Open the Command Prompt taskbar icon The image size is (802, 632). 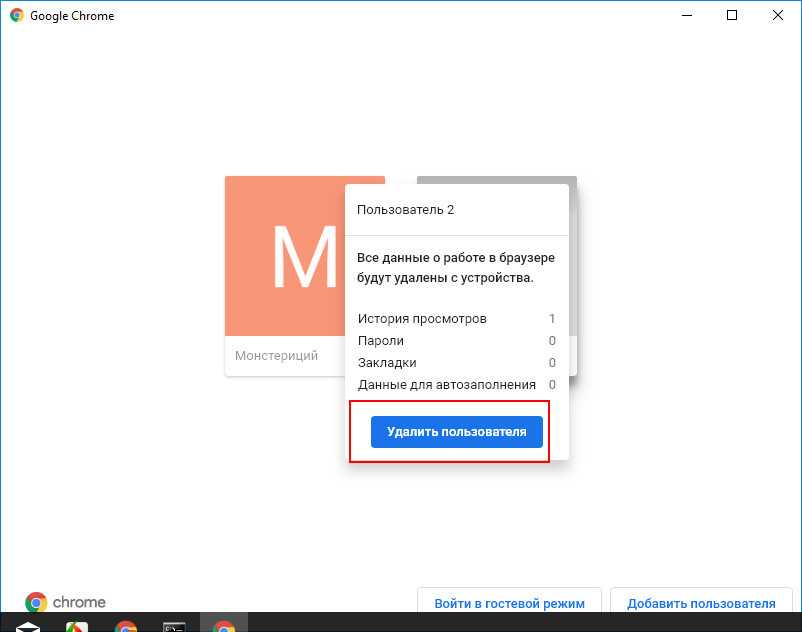pos(174,626)
